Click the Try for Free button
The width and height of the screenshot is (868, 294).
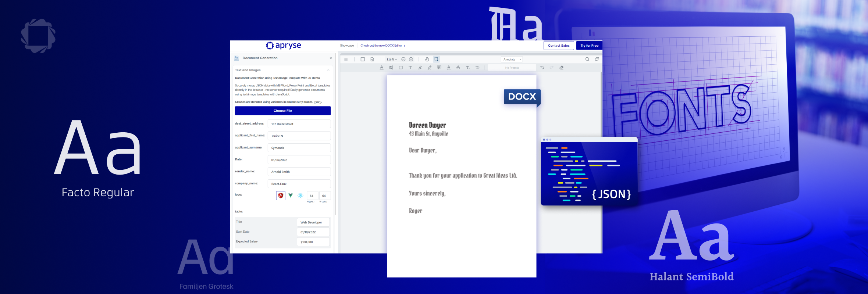[x=589, y=46]
